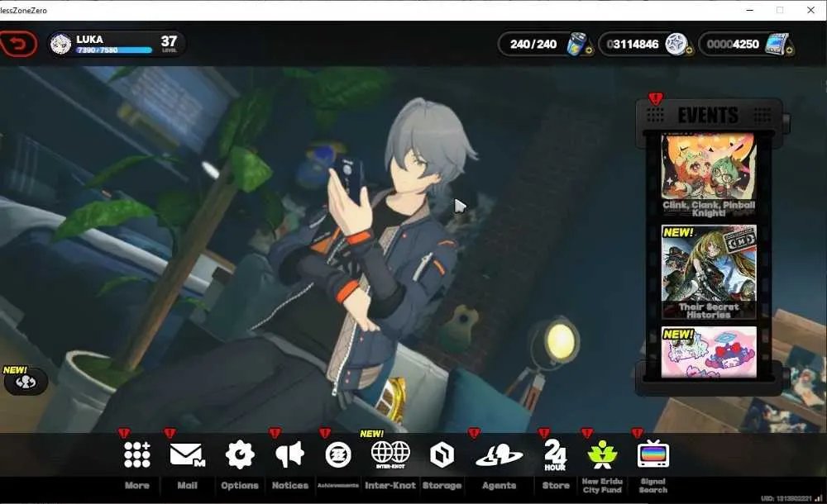This screenshot has width=827, height=504.
Task: Open the Options gear icon
Action: 240,454
